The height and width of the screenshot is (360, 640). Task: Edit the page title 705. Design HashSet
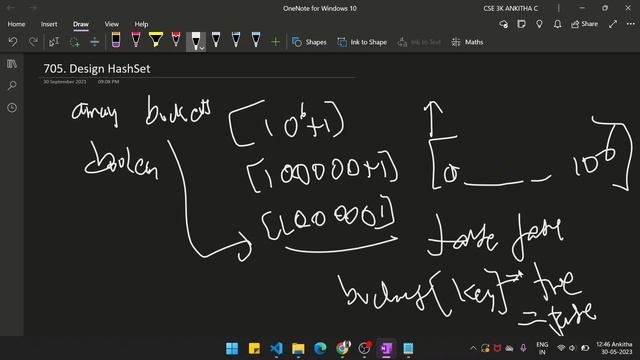(97, 69)
